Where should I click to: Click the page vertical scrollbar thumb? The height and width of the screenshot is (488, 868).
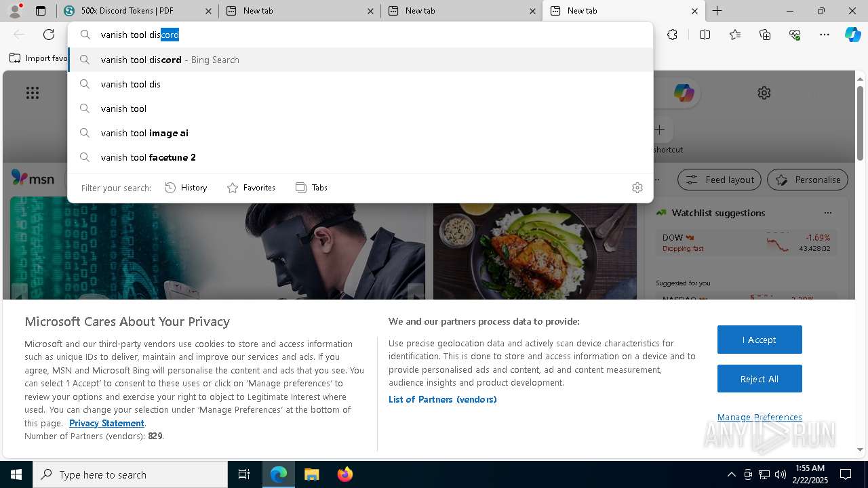(860, 123)
